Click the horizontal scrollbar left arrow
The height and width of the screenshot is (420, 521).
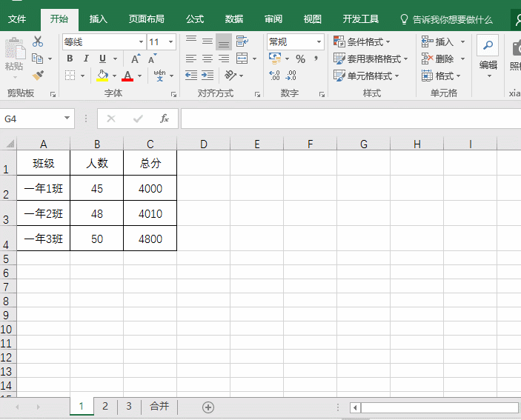click(x=355, y=407)
